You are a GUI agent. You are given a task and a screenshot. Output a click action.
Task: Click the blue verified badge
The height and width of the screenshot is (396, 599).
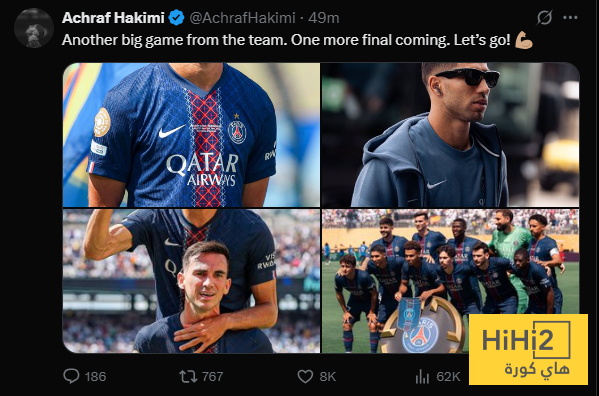click(x=176, y=18)
